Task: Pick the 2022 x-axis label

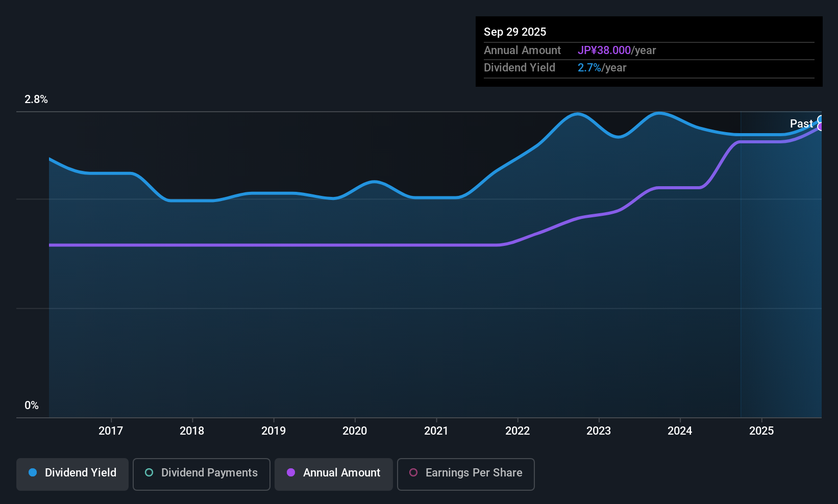Action: point(517,431)
